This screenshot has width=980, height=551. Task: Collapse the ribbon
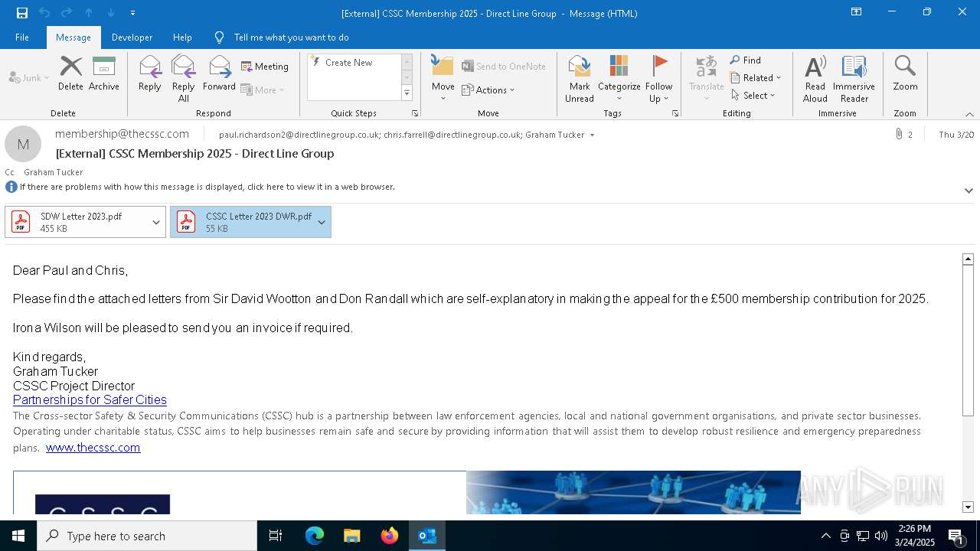(969, 114)
